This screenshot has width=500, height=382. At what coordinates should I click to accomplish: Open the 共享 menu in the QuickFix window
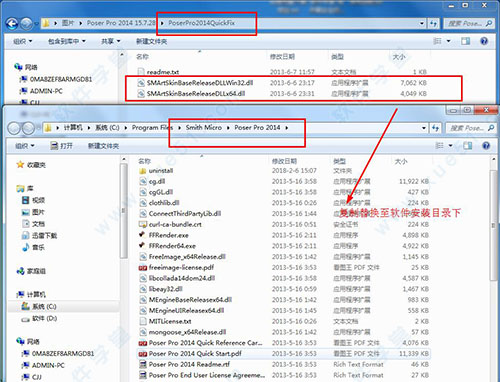coord(111,41)
